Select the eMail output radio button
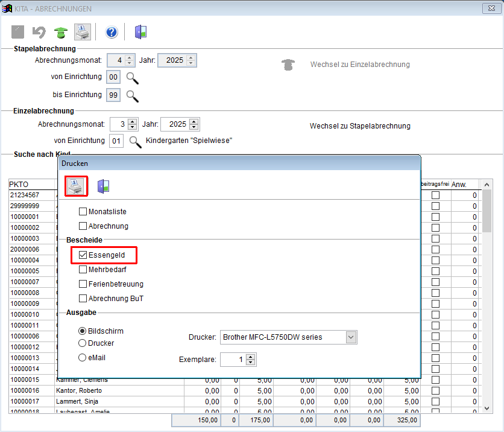Screen dimensions: 504x432 pyautogui.click(x=82, y=357)
